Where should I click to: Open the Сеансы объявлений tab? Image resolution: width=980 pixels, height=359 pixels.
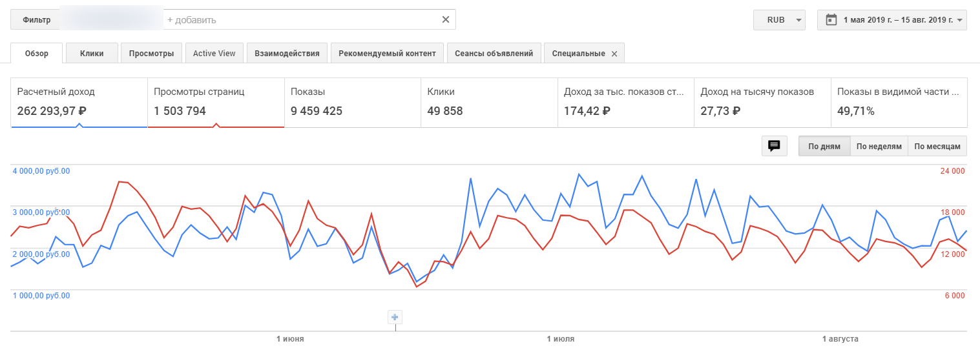[x=494, y=54]
